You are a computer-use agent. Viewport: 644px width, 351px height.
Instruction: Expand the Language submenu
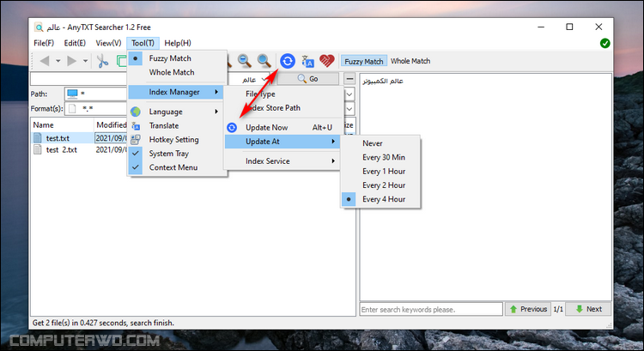(x=178, y=112)
